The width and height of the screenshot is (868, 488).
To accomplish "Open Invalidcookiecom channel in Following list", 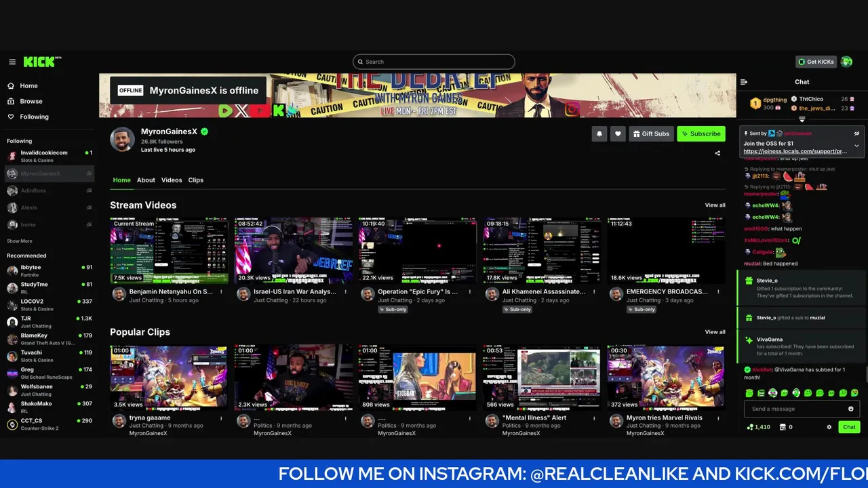I will pyautogui.click(x=49, y=156).
